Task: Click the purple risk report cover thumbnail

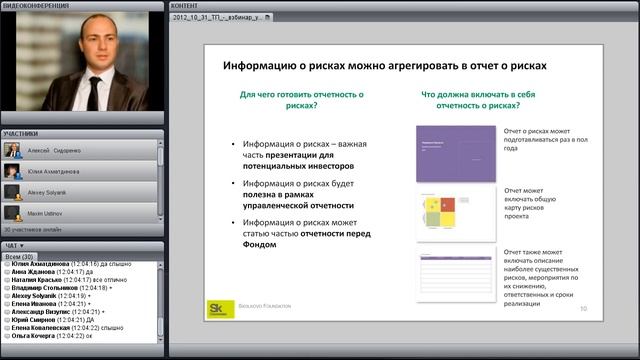Action: 456,154
